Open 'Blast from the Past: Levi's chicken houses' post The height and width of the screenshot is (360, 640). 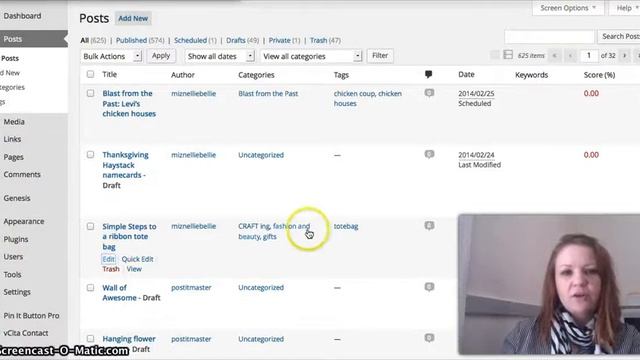pos(129,104)
